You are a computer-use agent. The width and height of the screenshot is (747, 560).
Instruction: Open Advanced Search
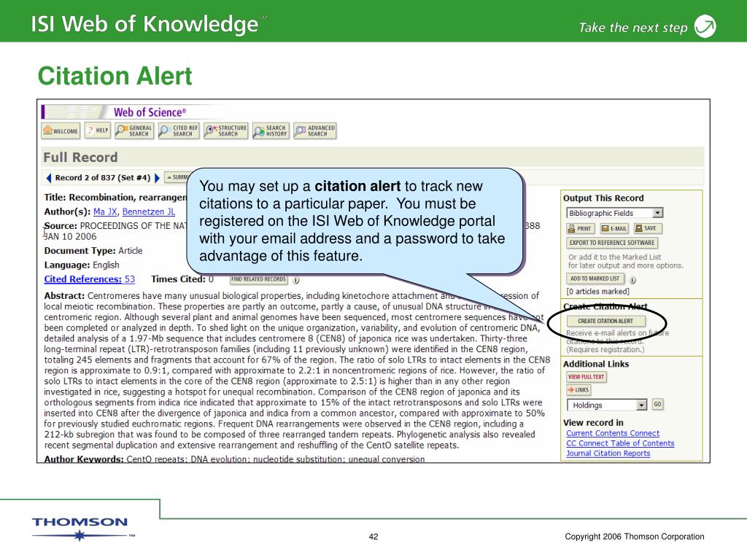click(315, 131)
